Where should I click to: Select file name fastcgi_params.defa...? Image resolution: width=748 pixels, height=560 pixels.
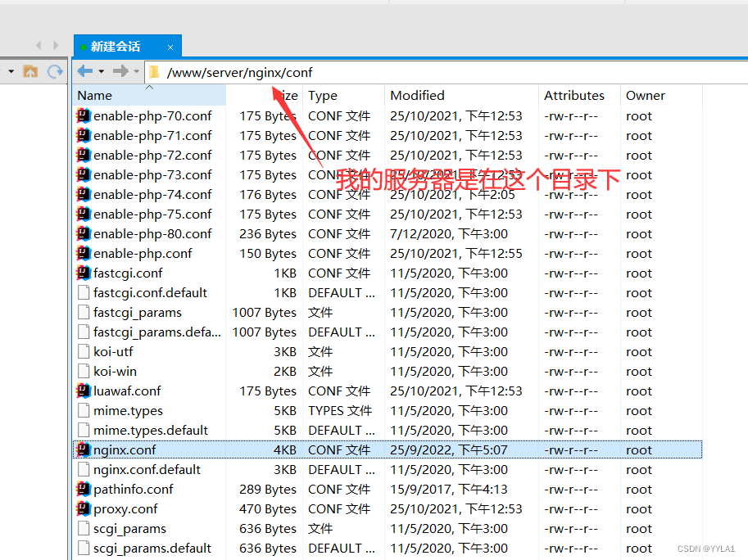coord(157,332)
